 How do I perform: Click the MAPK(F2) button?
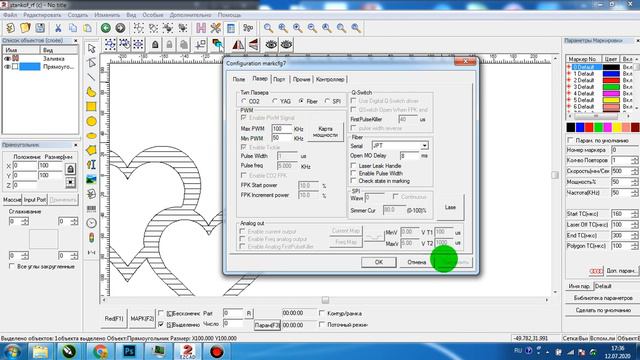142,318
